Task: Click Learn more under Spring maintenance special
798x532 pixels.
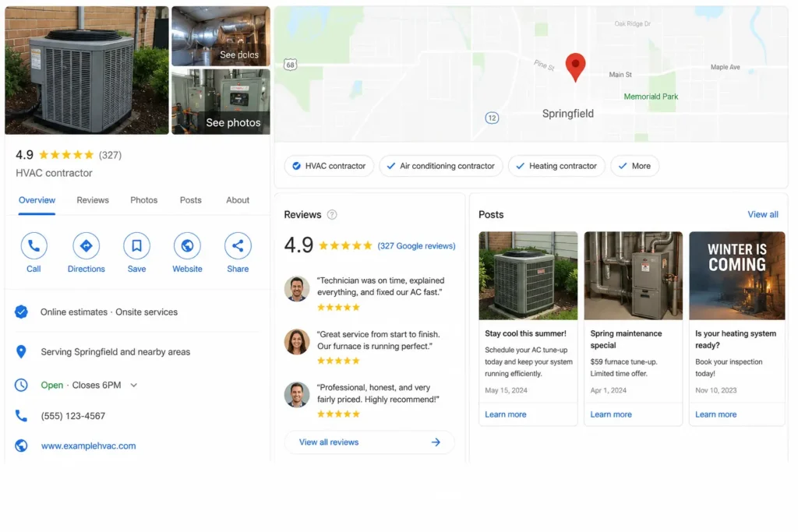Action: [x=611, y=414]
